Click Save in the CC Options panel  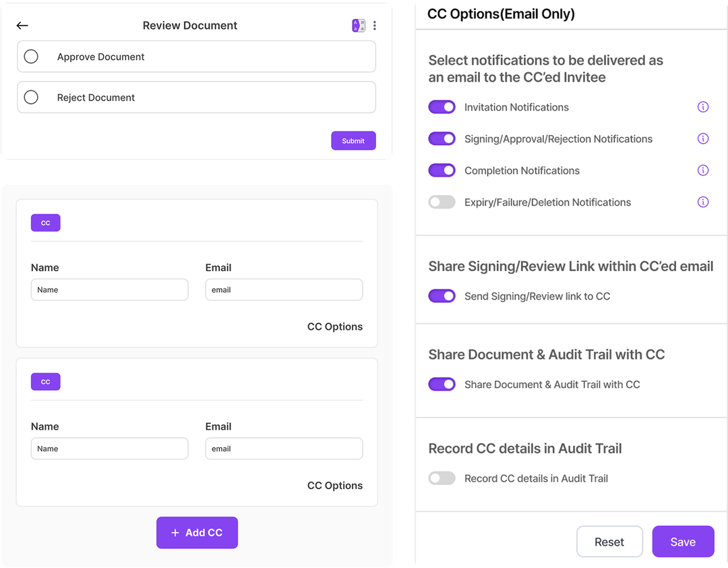[x=683, y=541]
